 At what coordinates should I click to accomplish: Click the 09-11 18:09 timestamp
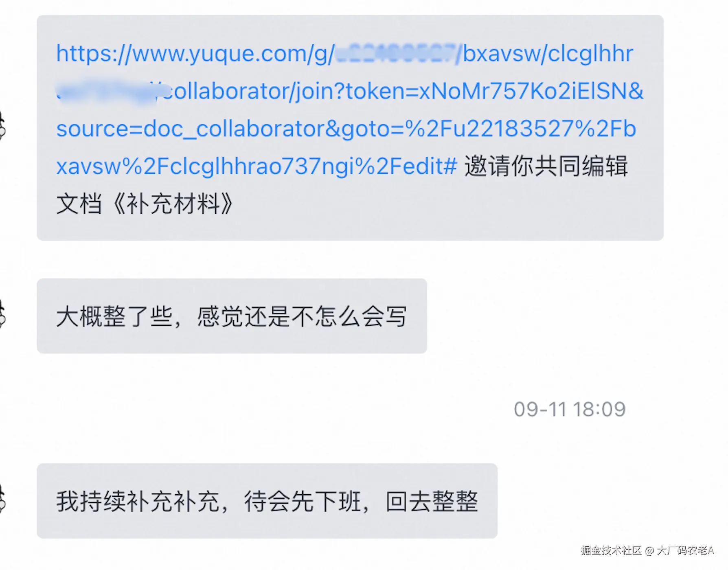click(x=570, y=409)
